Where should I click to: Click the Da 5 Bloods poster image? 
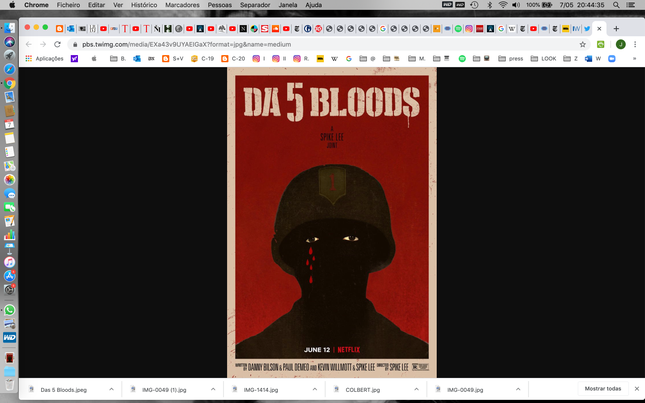332,222
